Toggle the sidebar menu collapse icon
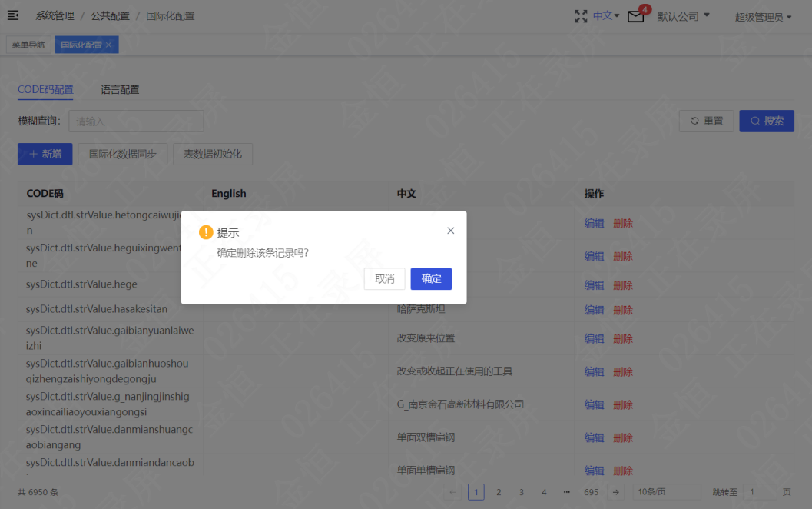This screenshot has width=812, height=509. point(13,15)
